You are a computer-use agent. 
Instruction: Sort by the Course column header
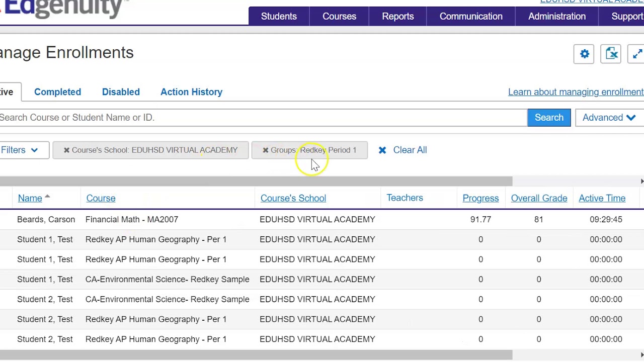[x=101, y=198]
